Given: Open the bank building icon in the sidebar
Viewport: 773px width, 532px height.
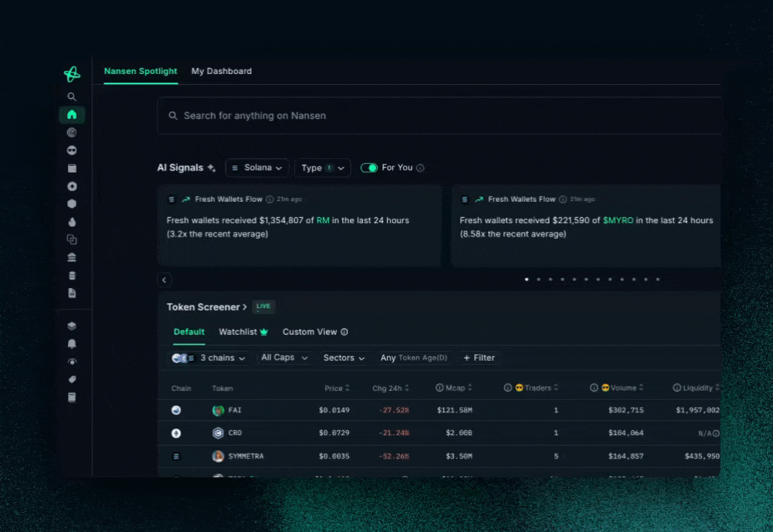Looking at the screenshot, I should [x=72, y=257].
